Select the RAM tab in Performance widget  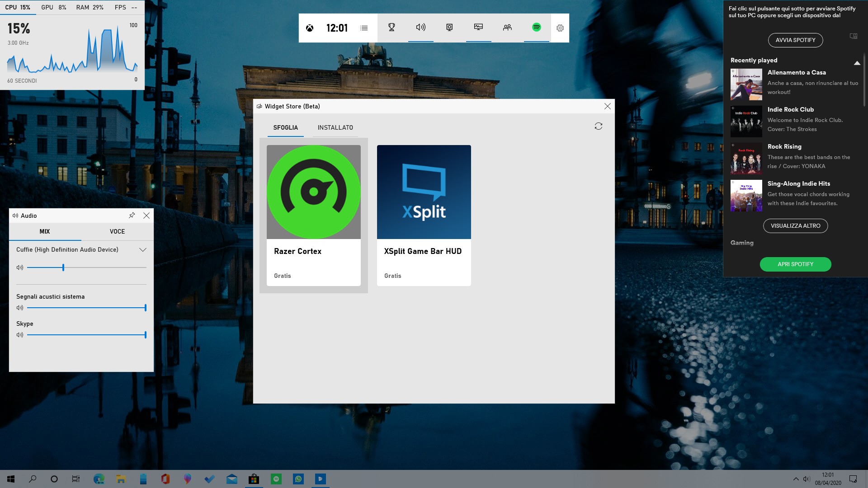pyautogui.click(x=90, y=7)
